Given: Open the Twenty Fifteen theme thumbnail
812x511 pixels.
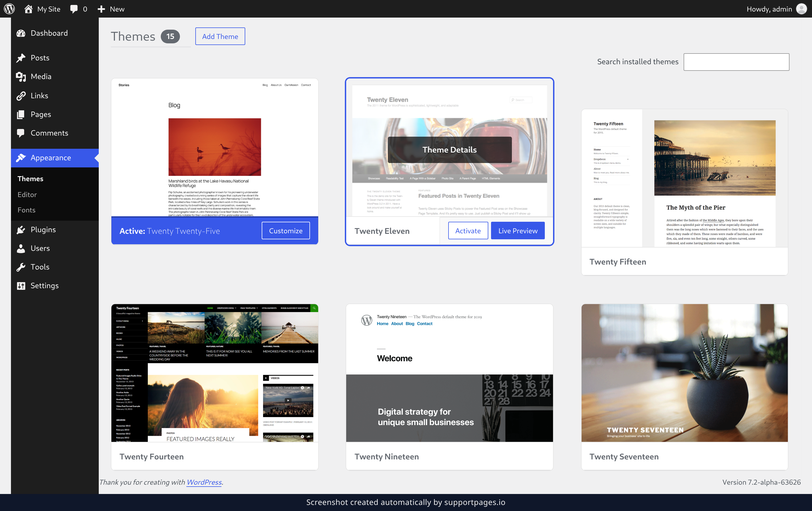Looking at the screenshot, I should coord(684,178).
